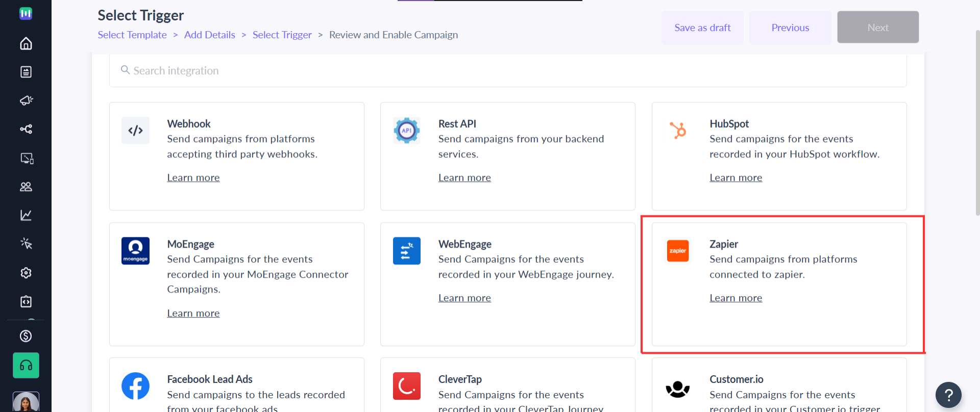980x412 pixels.
Task: Open the click cursor icon in sidebar
Action: [26, 244]
